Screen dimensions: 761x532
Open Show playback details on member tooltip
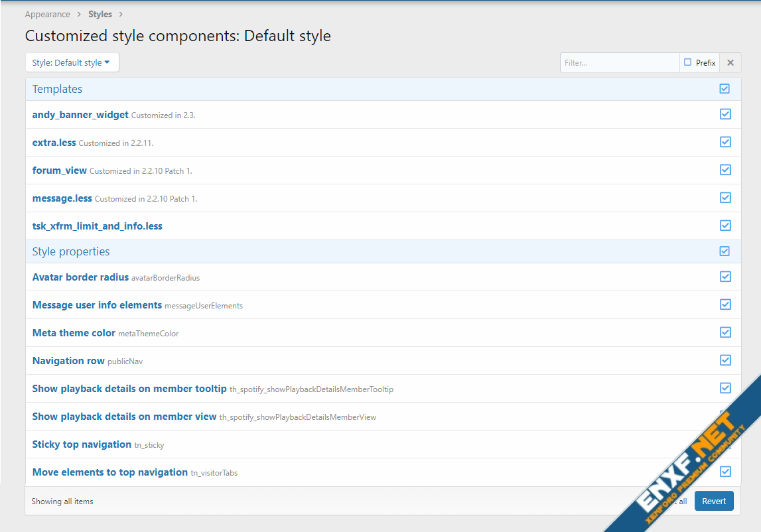[129, 389]
